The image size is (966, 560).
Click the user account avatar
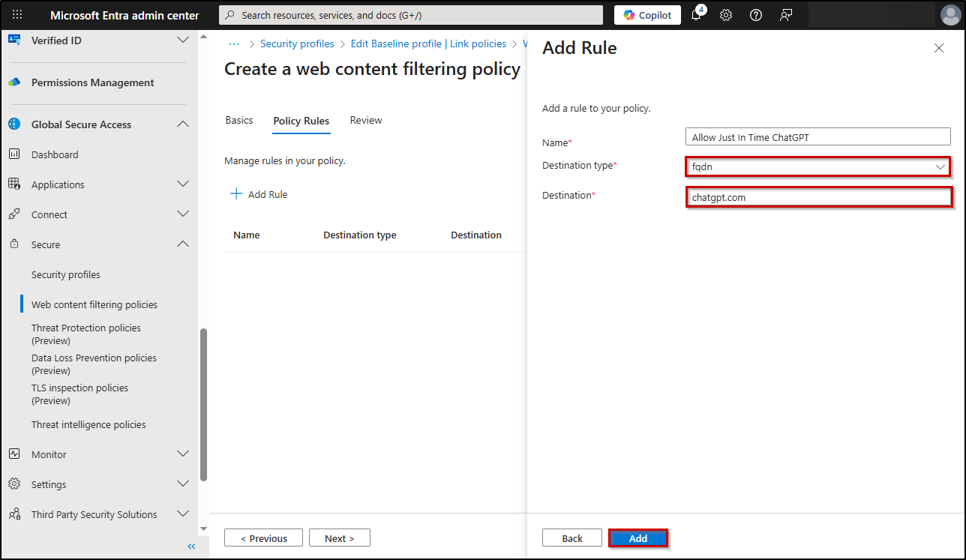[949, 15]
